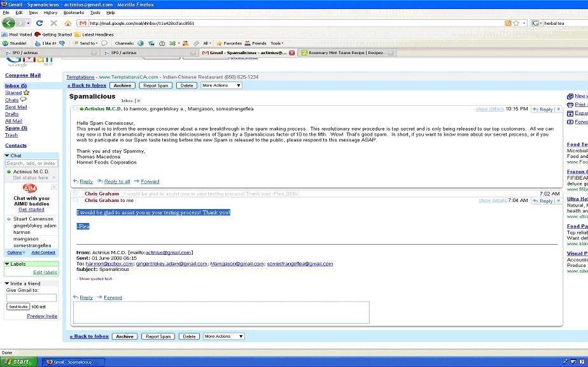
Task: Collapse the Chat panel
Action: coord(7,155)
